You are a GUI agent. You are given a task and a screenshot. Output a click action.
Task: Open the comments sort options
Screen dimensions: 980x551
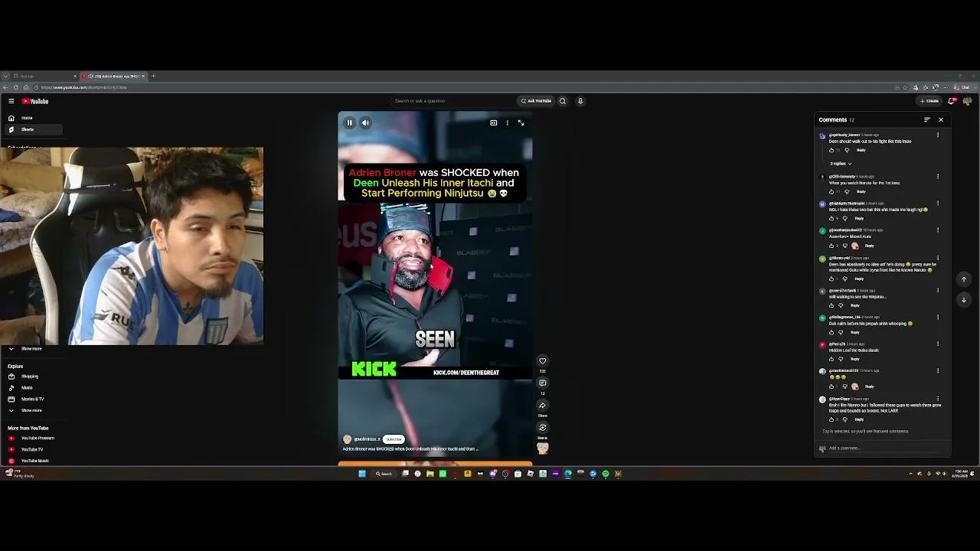click(x=926, y=120)
